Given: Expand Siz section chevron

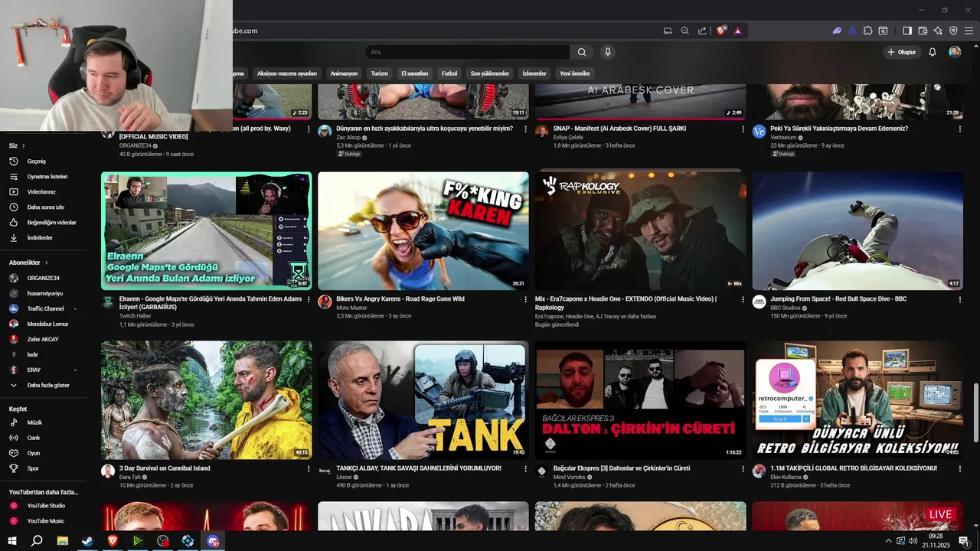Looking at the screenshot, I should tap(23, 145).
